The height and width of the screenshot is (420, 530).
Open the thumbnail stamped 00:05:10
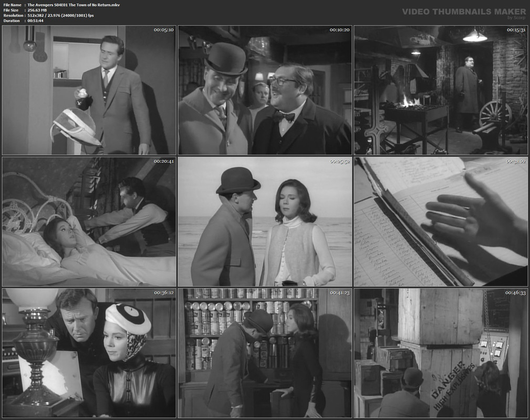point(89,90)
